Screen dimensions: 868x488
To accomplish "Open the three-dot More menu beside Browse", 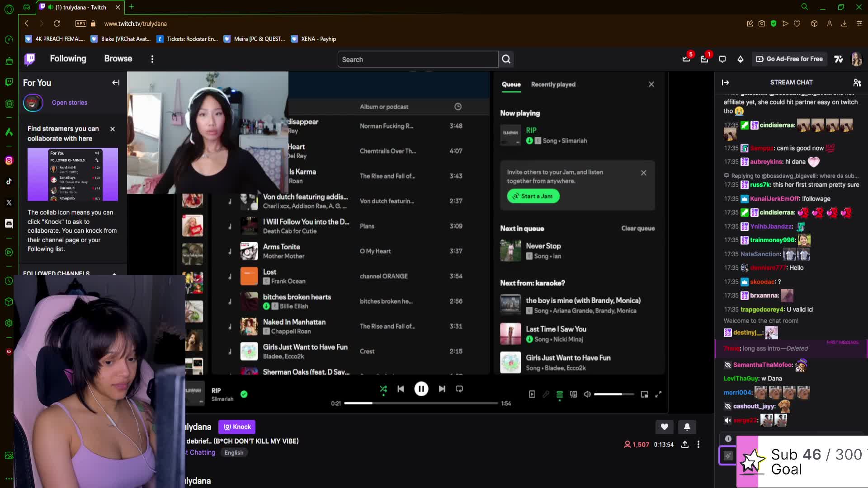I will pyautogui.click(x=152, y=59).
